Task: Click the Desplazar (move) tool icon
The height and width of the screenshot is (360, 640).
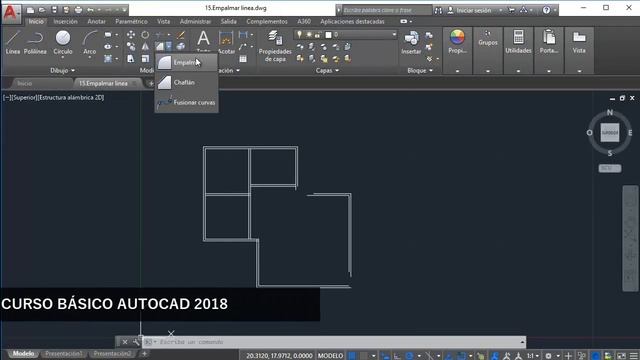Action: [x=131, y=35]
